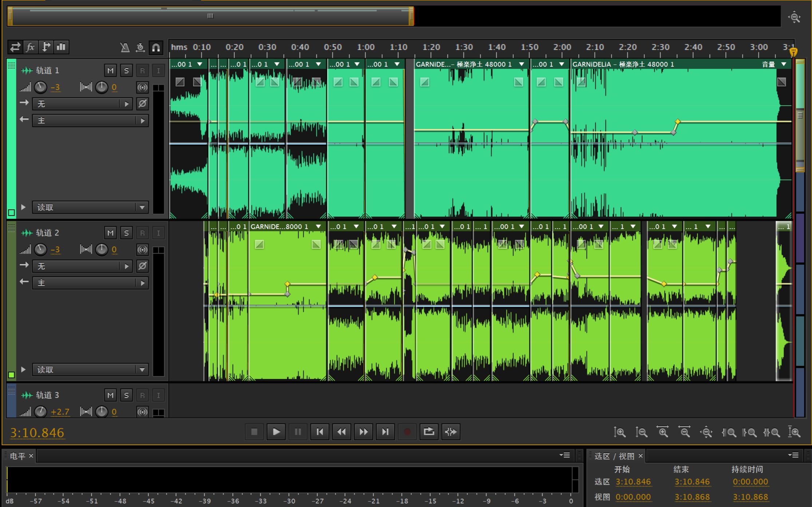Solo track 轨道 1
The image size is (812, 507).
tap(126, 71)
